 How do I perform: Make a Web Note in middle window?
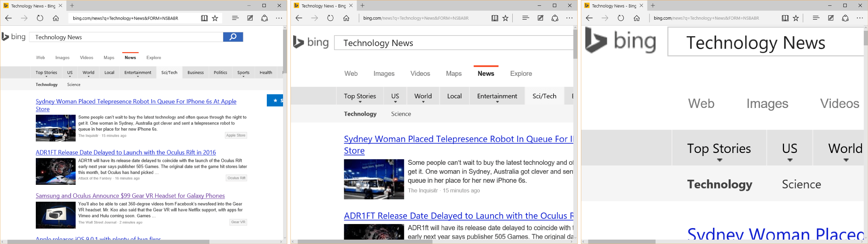coord(540,18)
